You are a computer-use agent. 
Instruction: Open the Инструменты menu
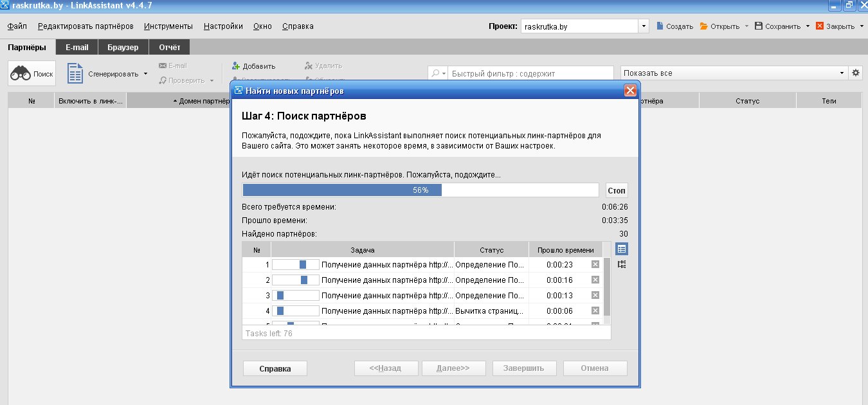pos(168,26)
